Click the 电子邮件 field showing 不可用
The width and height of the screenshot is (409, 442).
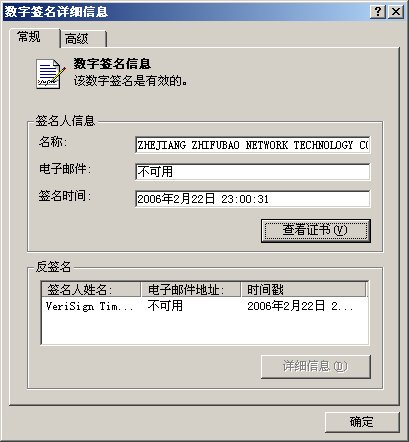click(253, 172)
